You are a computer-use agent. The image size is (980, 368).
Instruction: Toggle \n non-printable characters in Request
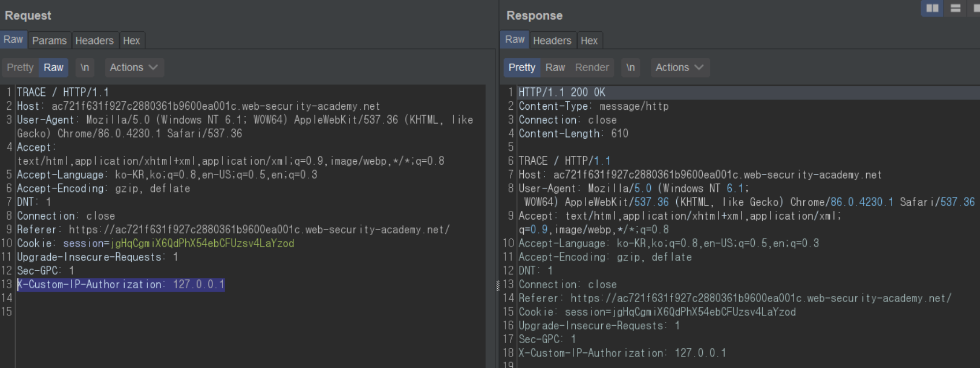coord(85,68)
